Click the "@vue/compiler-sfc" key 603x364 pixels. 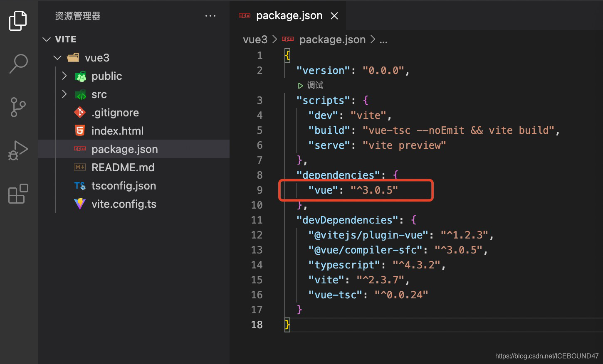[x=366, y=250]
